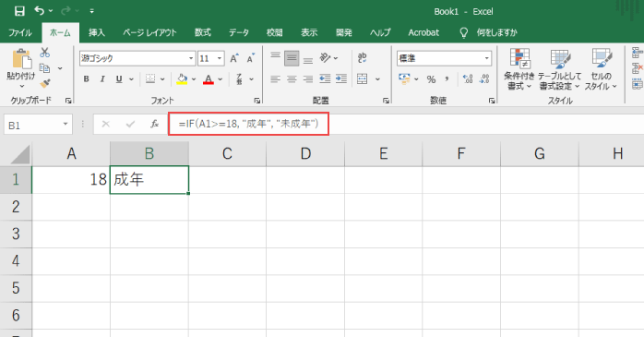Screen dimensions: 644x337
Task: Switch to the 校閲 tab
Action: click(274, 32)
